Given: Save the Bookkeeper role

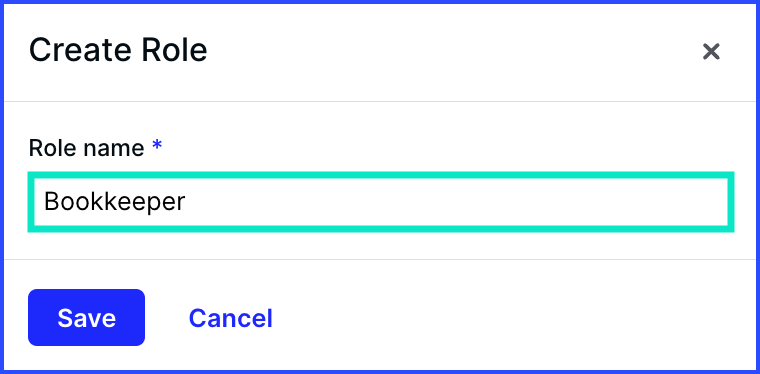Looking at the screenshot, I should (x=86, y=318).
